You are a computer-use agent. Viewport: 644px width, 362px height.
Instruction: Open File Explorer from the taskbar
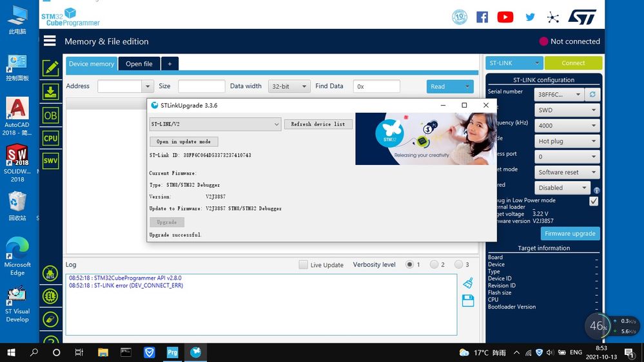pyautogui.click(x=102, y=352)
